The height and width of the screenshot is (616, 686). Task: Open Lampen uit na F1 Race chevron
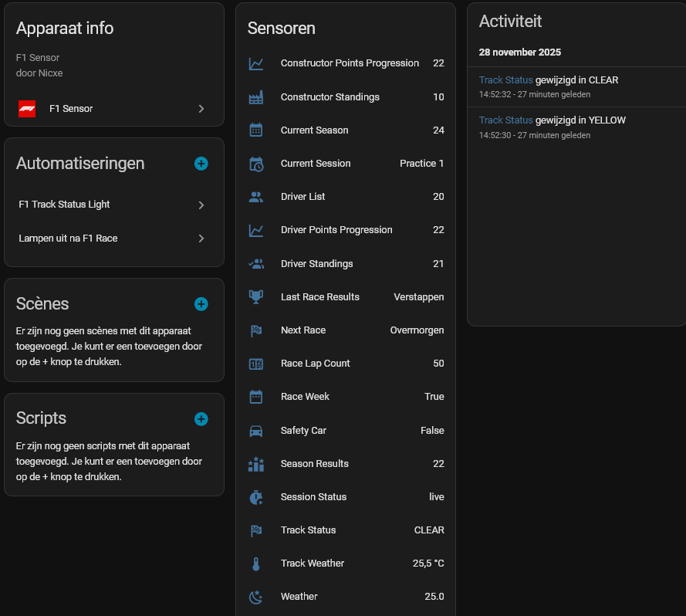pyautogui.click(x=201, y=239)
